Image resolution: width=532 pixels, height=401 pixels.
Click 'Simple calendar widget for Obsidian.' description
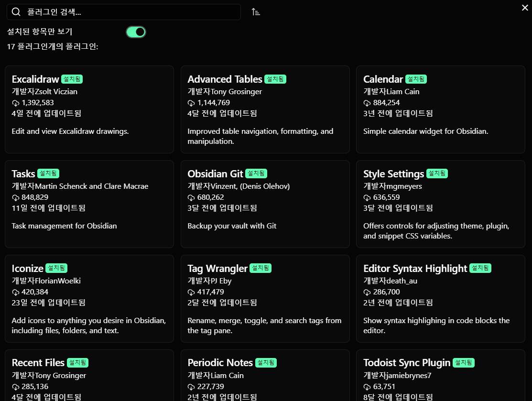coord(426,131)
